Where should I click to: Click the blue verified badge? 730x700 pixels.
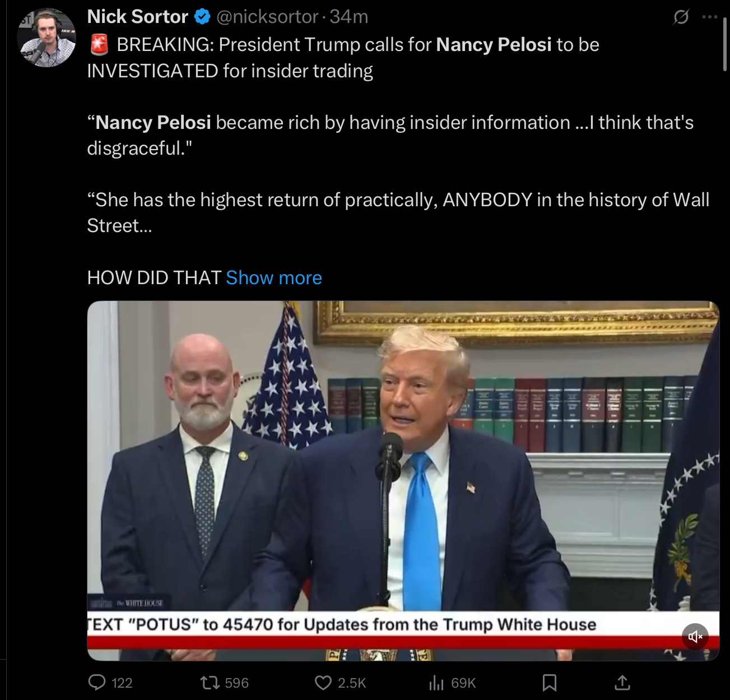(202, 17)
